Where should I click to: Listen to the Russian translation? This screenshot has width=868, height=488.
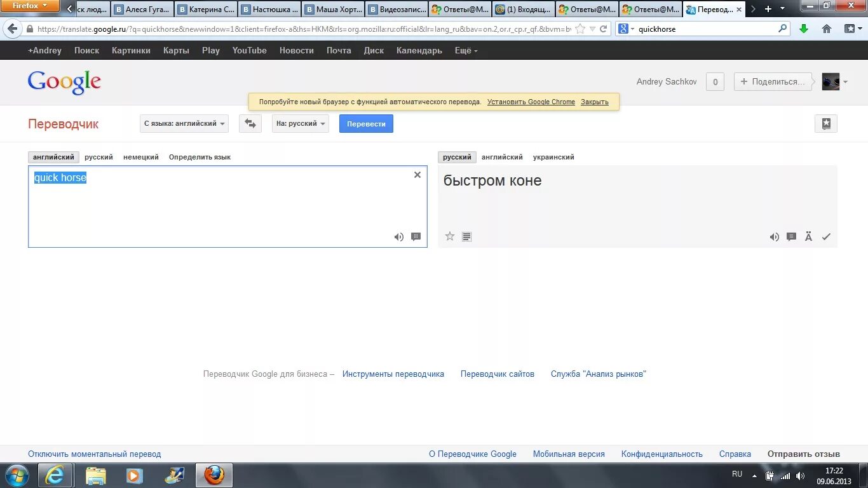[x=775, y=237]
